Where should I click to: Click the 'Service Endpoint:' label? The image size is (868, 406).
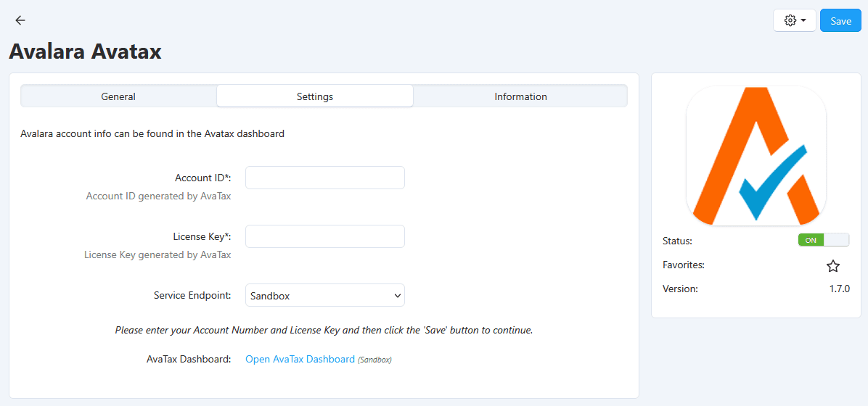(192, 295)
